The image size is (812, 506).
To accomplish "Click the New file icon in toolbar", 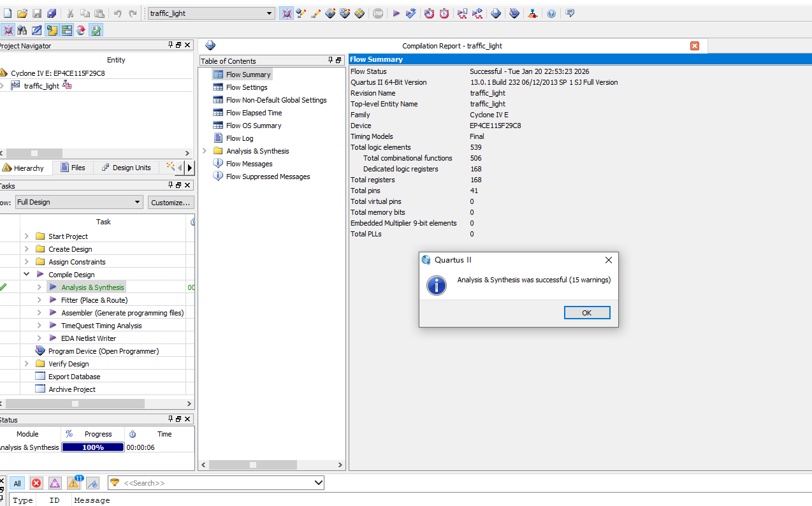I will (x=8, y=13).
